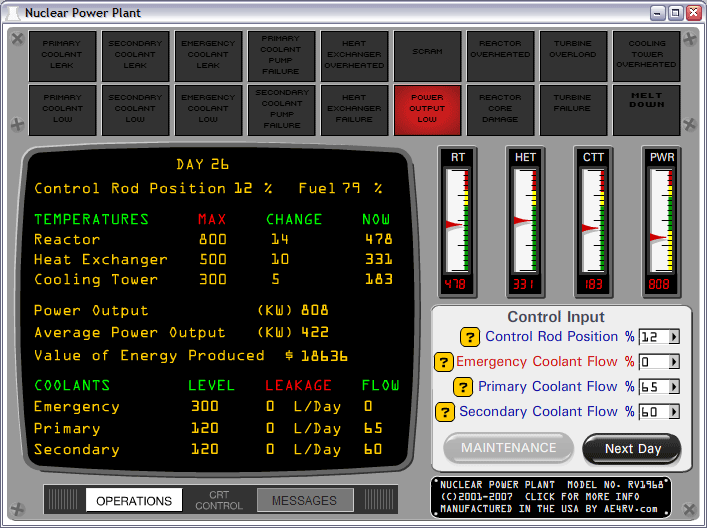Close the Nuclear Power Plant window
Screen dimensions: 707x528
693,13
